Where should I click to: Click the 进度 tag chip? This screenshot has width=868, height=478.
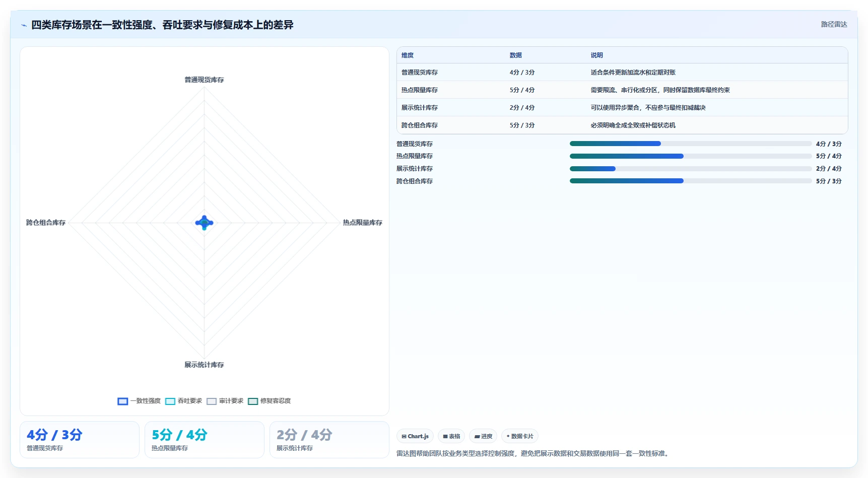click(x=483, y=436)
